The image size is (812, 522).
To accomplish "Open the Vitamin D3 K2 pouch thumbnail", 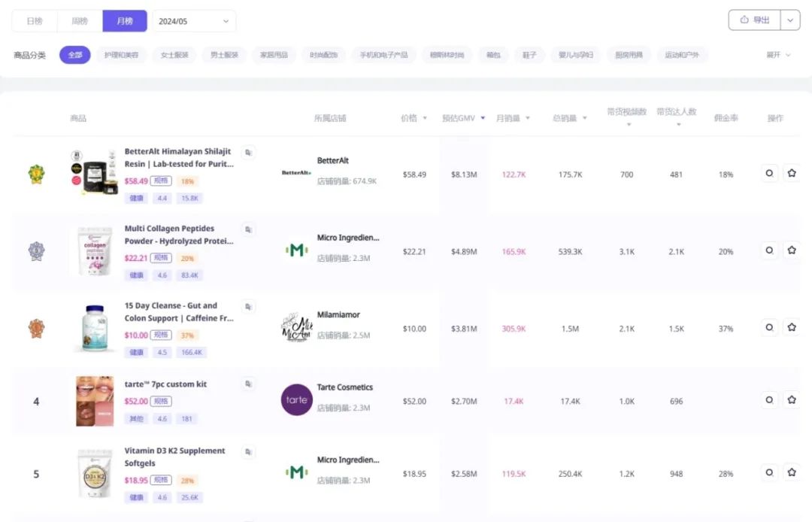I will [95, 473].
